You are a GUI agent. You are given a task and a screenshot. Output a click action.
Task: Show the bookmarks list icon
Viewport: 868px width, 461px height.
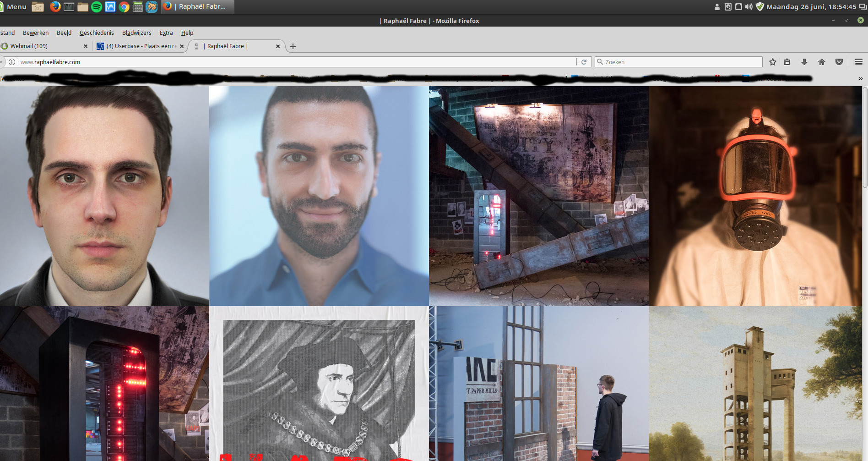pyautogui.click(x=787, y=62)
